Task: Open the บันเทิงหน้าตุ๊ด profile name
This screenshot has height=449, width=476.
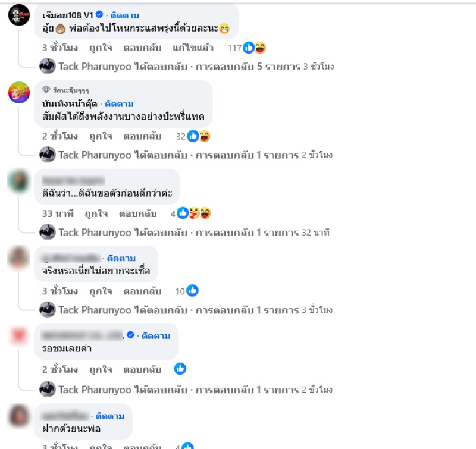Action: (70, 104)
